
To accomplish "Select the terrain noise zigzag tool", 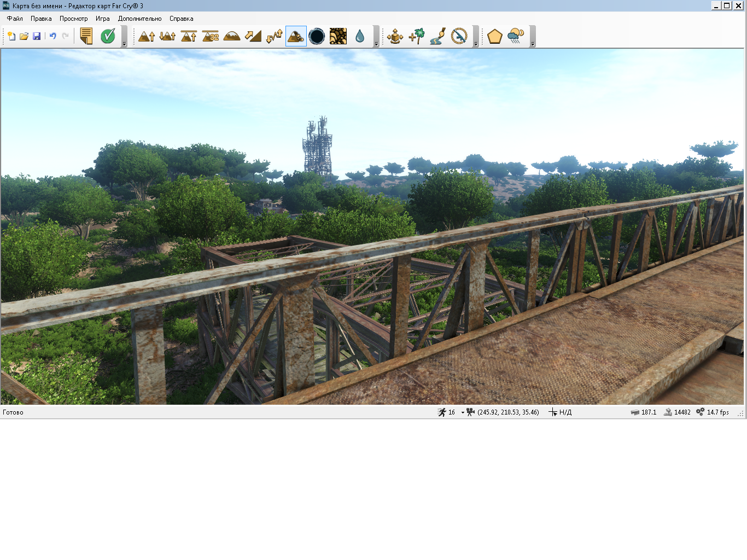I will click(275, 36).
